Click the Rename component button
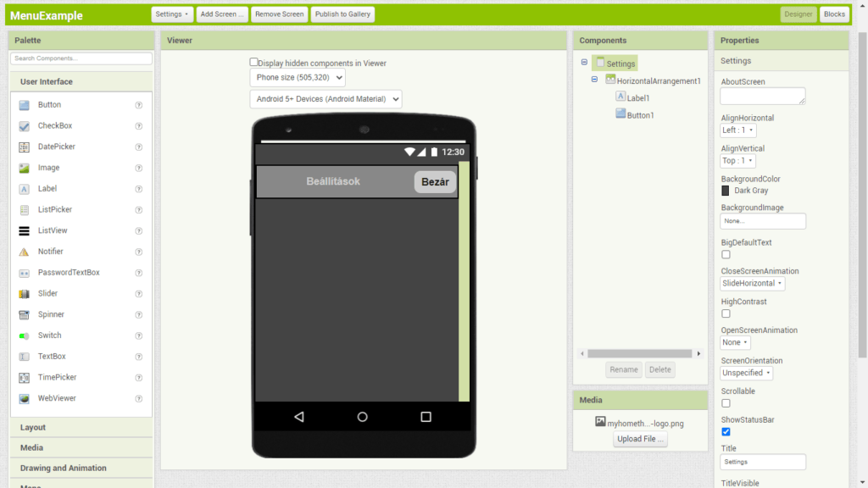Screen dimensions: 868x488 tap(623, 369)
